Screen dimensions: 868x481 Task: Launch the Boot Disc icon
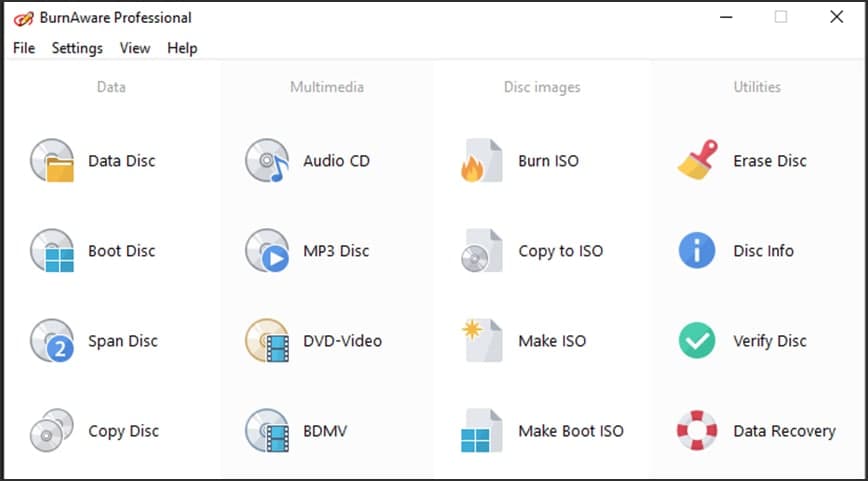(52, 251)
